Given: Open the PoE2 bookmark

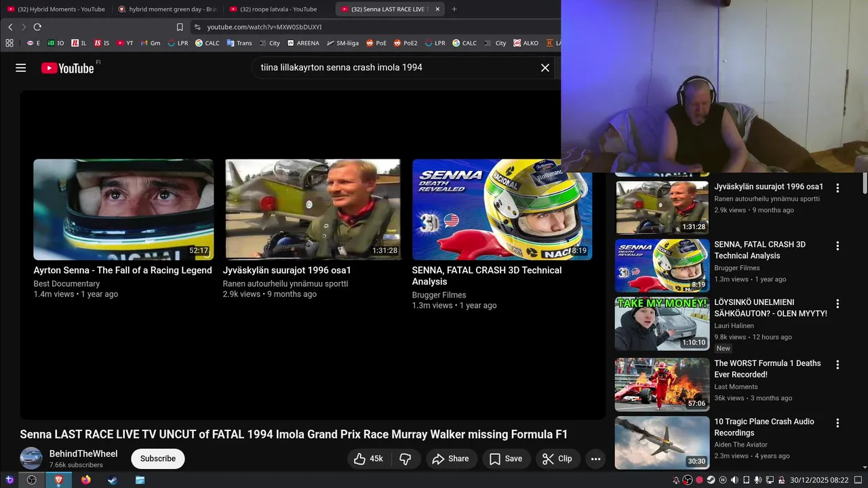Looking at the screenshot, I should (x=404, y=43).
